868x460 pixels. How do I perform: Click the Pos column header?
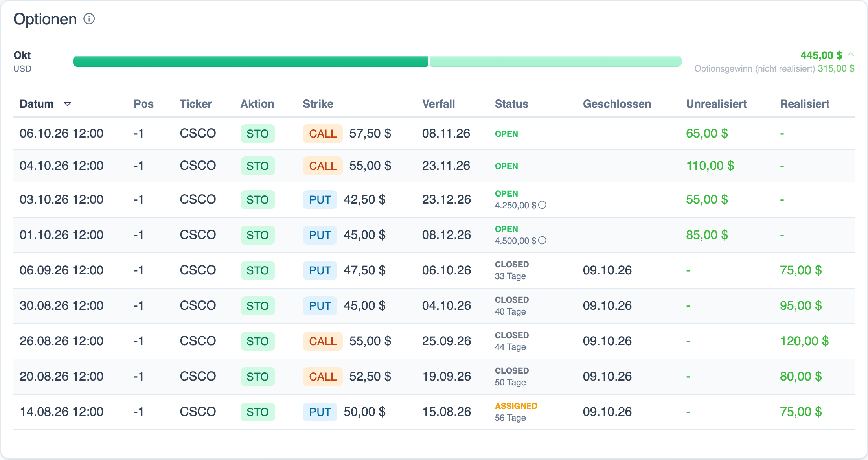point(143,104)
